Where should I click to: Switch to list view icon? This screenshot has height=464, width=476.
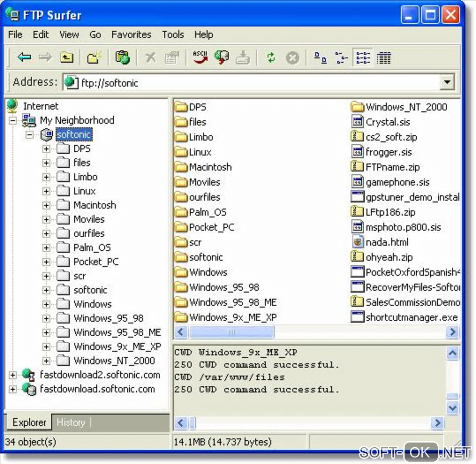363,58
